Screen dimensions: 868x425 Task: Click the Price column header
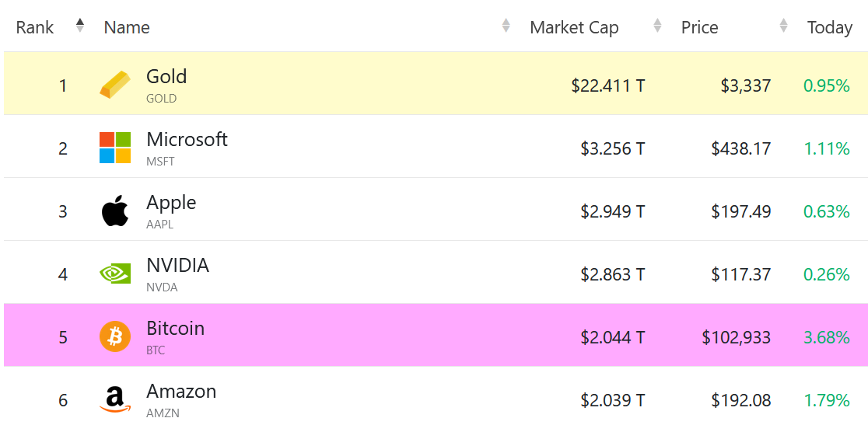point(700,27)
